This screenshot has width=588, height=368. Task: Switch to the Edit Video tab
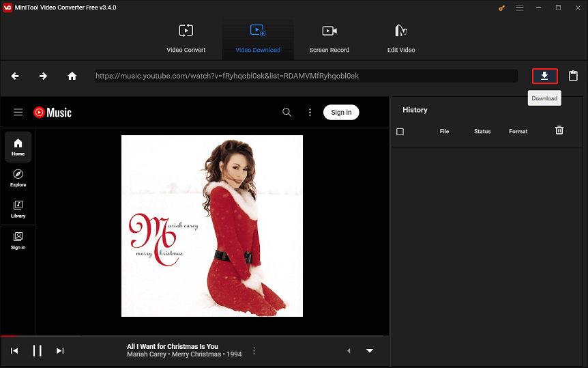click(401, 39)
